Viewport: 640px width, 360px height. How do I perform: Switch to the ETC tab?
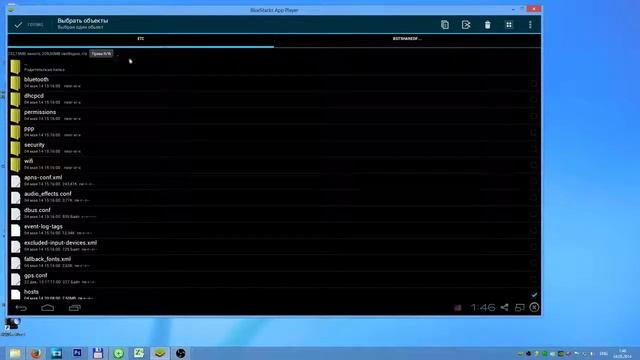coord(141,39)
